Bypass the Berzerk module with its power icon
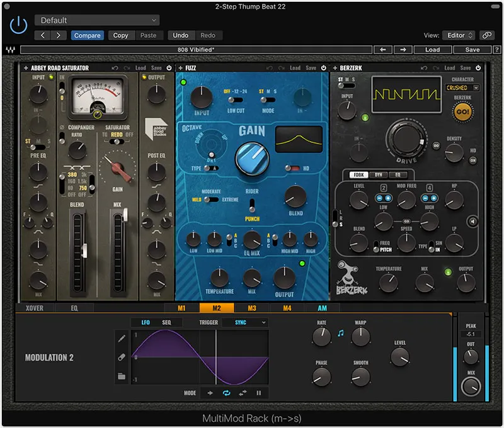 click(x=478, y=68)
